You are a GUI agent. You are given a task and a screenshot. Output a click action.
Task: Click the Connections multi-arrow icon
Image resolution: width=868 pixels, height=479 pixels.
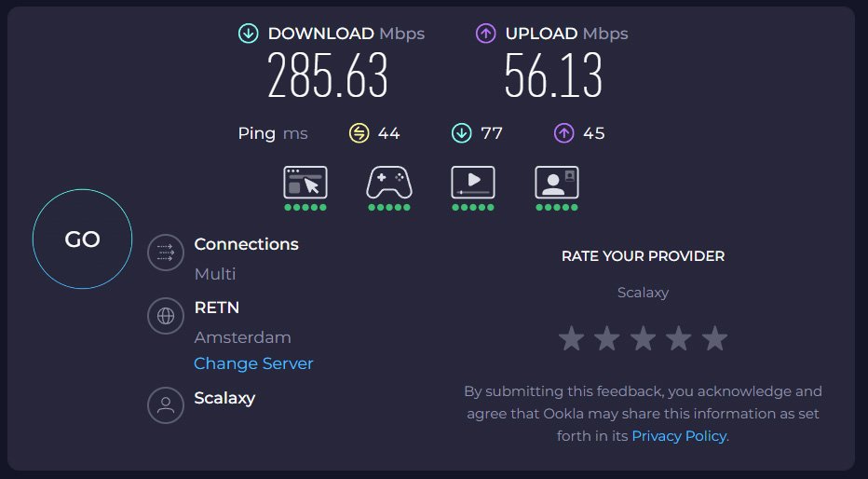click(166, 252)
